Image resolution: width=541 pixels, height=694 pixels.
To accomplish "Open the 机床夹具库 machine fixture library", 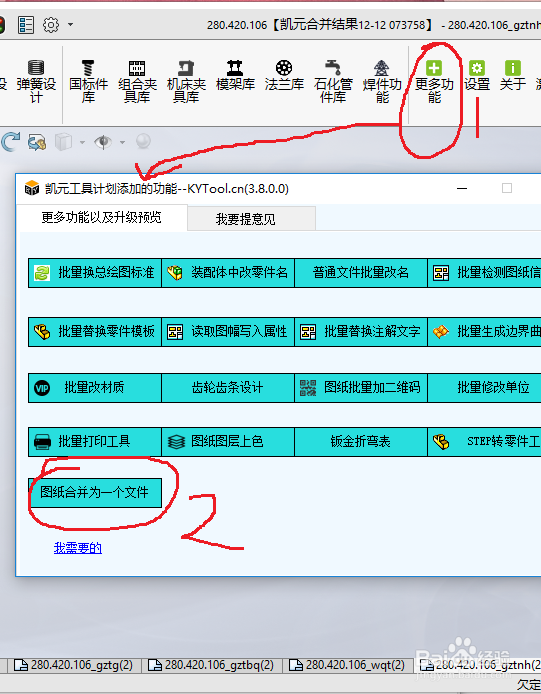I will (x=186, y=81).
